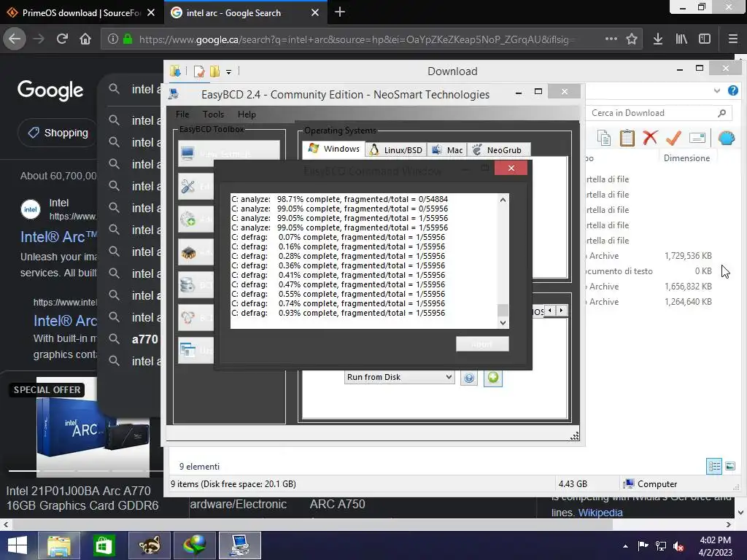Open Windows Store taskbar icon

104,545
